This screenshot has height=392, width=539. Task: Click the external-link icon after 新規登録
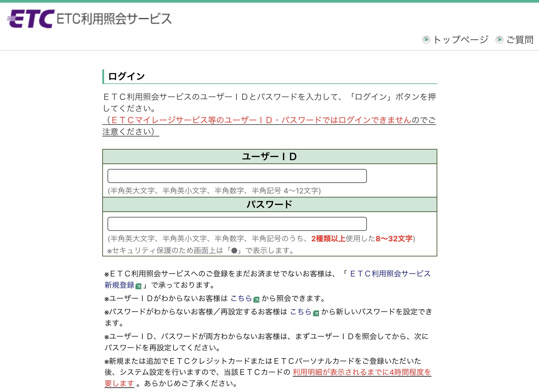[139, 286]
